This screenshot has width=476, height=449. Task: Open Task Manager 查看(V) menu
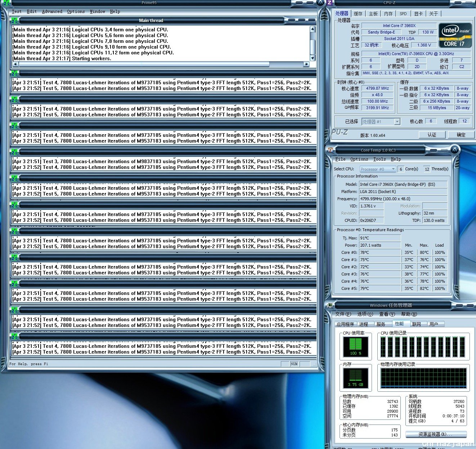(387, 314)
